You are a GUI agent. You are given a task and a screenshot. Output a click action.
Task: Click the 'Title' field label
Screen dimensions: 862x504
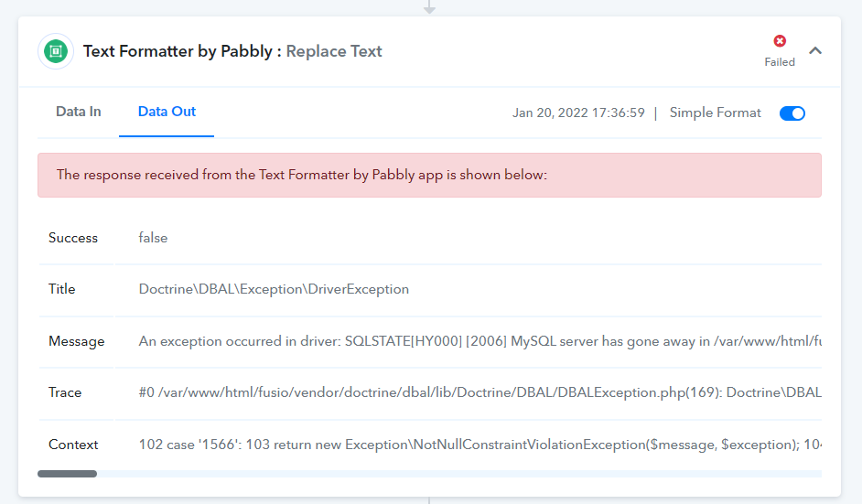pos(61,289)
